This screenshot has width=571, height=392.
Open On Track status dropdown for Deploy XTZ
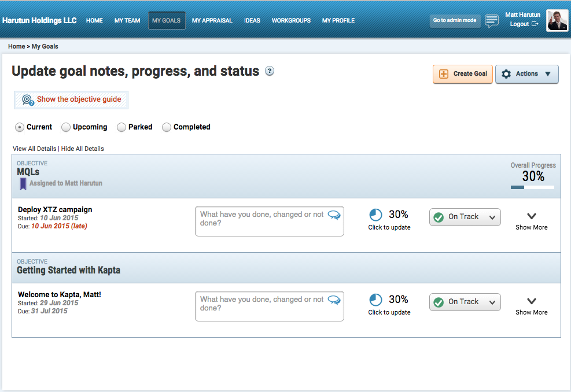[465, 217]
